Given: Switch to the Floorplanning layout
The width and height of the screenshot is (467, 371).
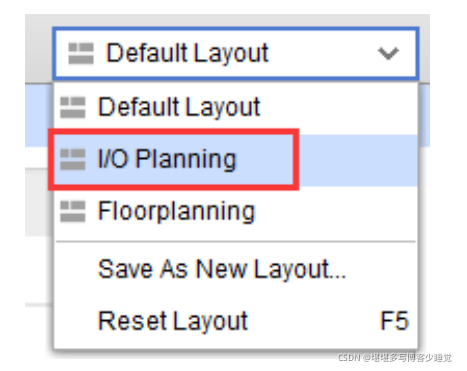Looking at the screenshot, I should tap(176, 211).
